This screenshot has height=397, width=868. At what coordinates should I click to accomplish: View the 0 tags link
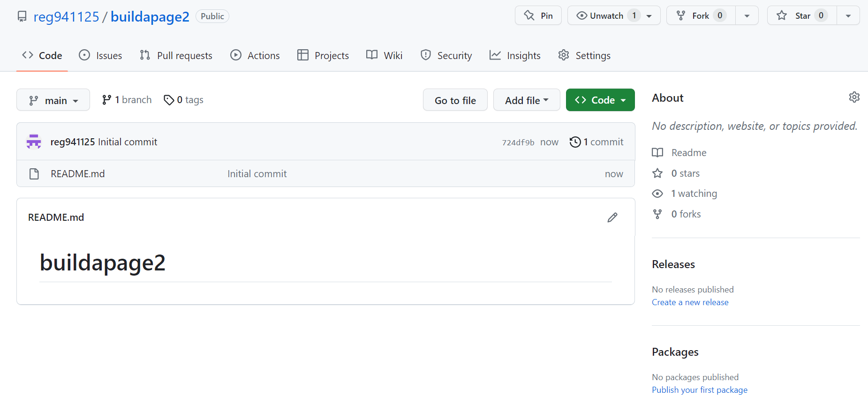[183, 100]
